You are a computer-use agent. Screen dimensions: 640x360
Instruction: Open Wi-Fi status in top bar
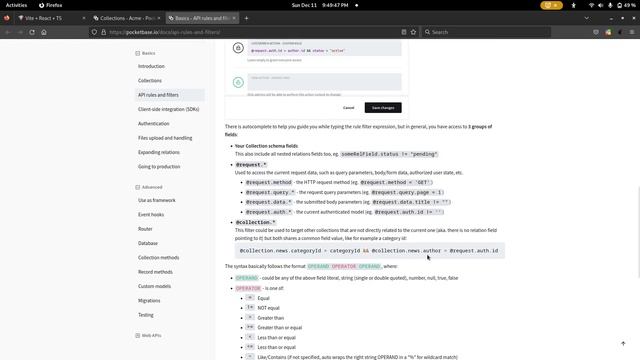591,5
